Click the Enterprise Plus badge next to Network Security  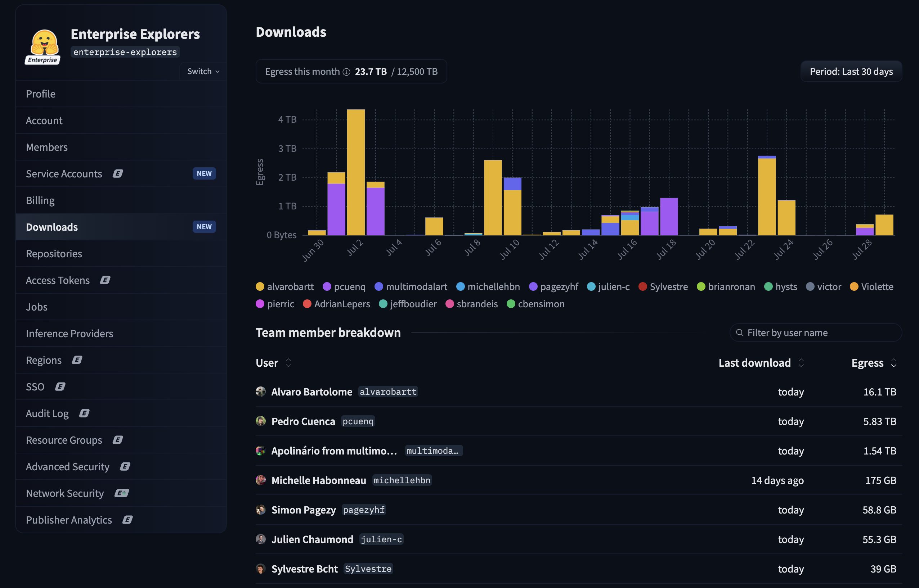121,493
